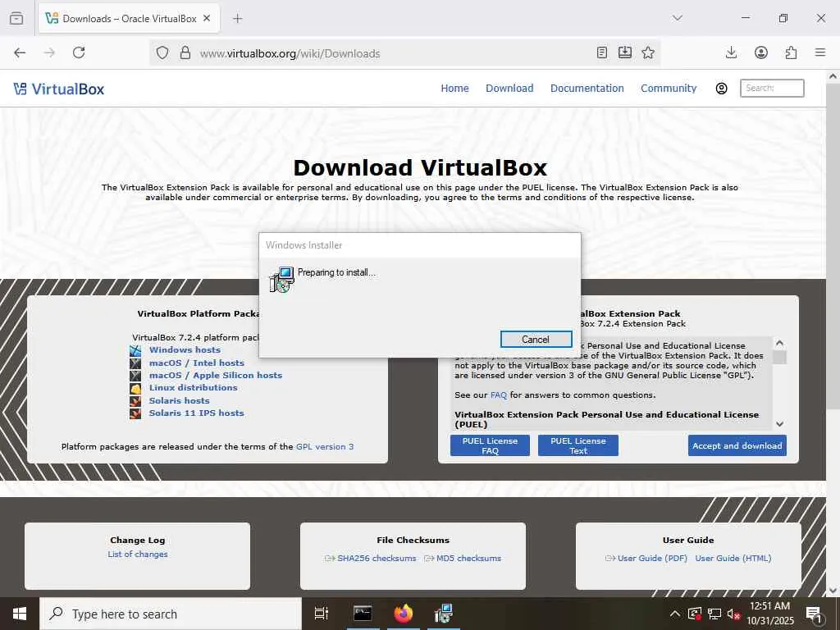Click the install/save page icon in address bar
Image resolution: width=840 pixels, height=630 pixels.
[x=624, y=52]
